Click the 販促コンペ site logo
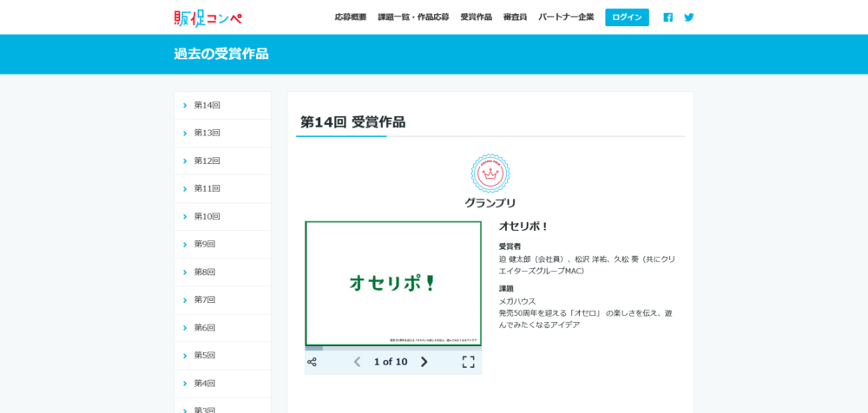Viewport: 868px width, 413px height. click(207, 17)
